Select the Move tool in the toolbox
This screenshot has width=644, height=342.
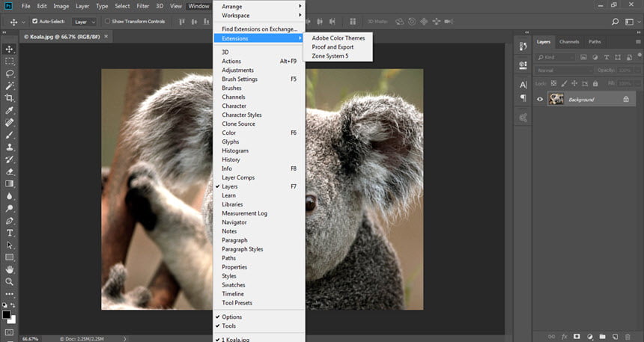coord(9,49)
